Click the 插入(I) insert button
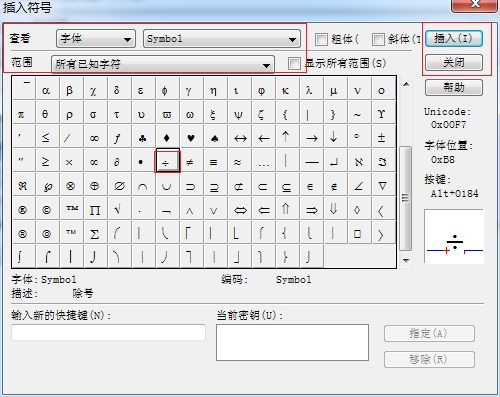Image resolution: width=500 pixels, height=397 pixels. click(x=454, y=38)
